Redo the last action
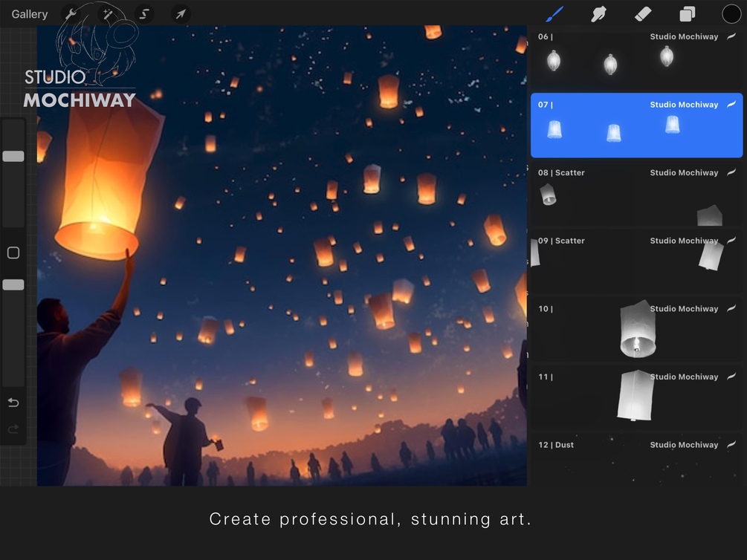Viewport: 747px width, 560px height. coord(13,429)
